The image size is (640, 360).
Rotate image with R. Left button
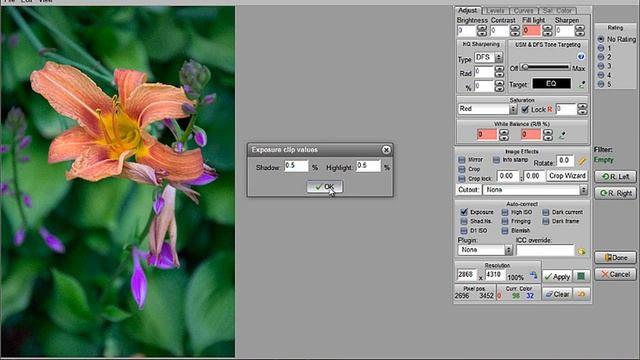(x=615, y=176)
